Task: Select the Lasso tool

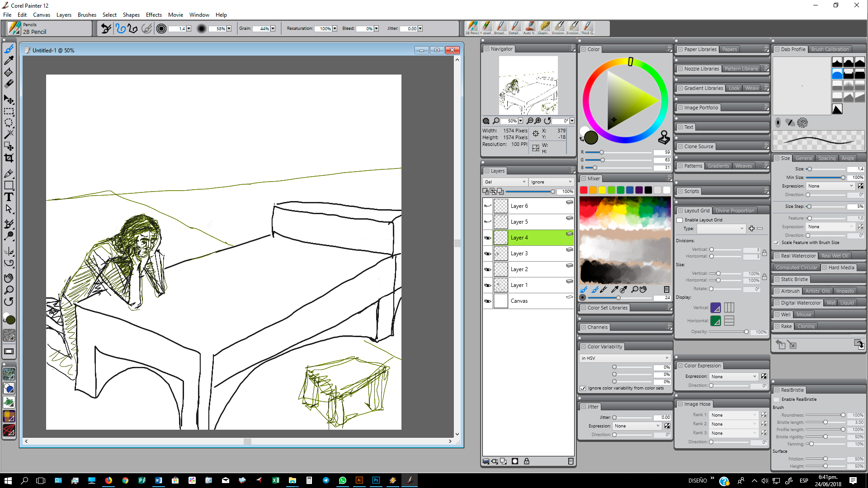Action: pos(9,123)
